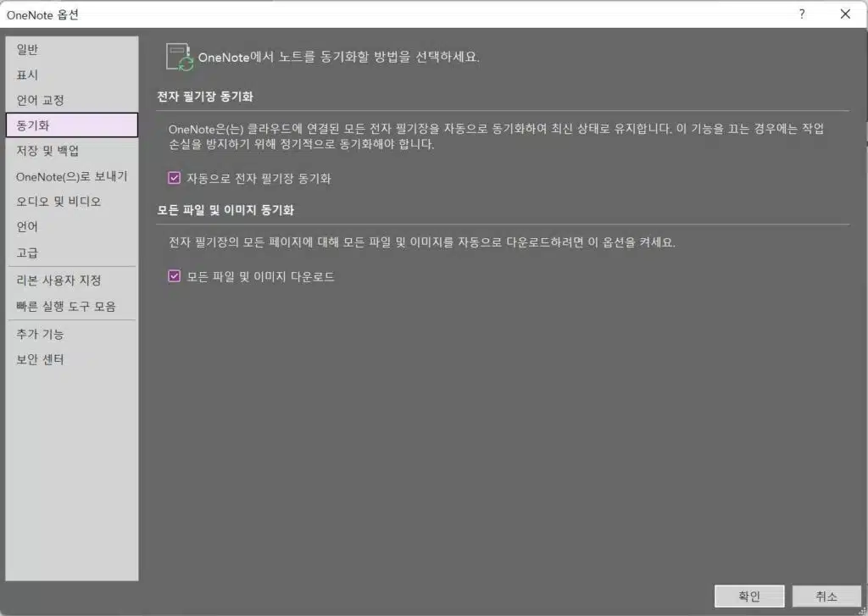Switch to 고급 options
This screenshot has height=616, width=868.
click(x=71, y=253)
